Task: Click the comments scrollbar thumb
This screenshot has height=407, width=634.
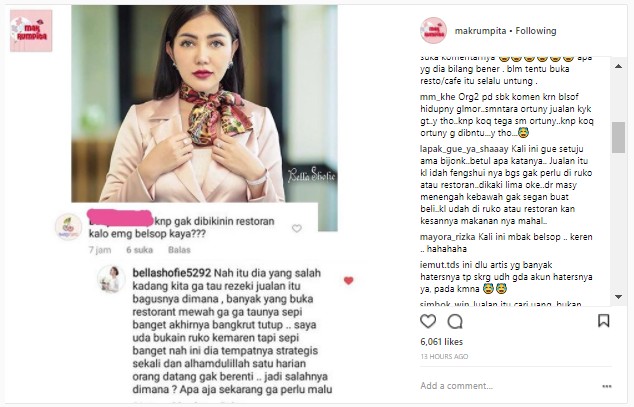Action: 618,137
